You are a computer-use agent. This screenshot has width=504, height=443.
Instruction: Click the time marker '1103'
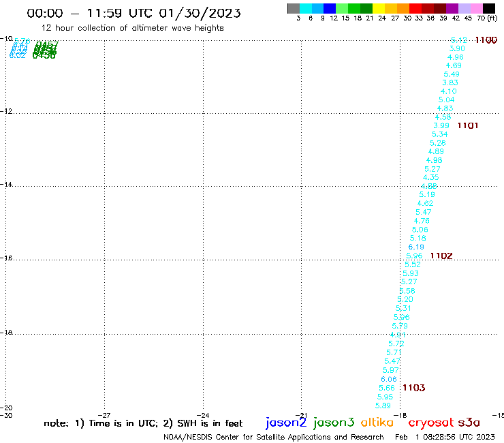413,388
